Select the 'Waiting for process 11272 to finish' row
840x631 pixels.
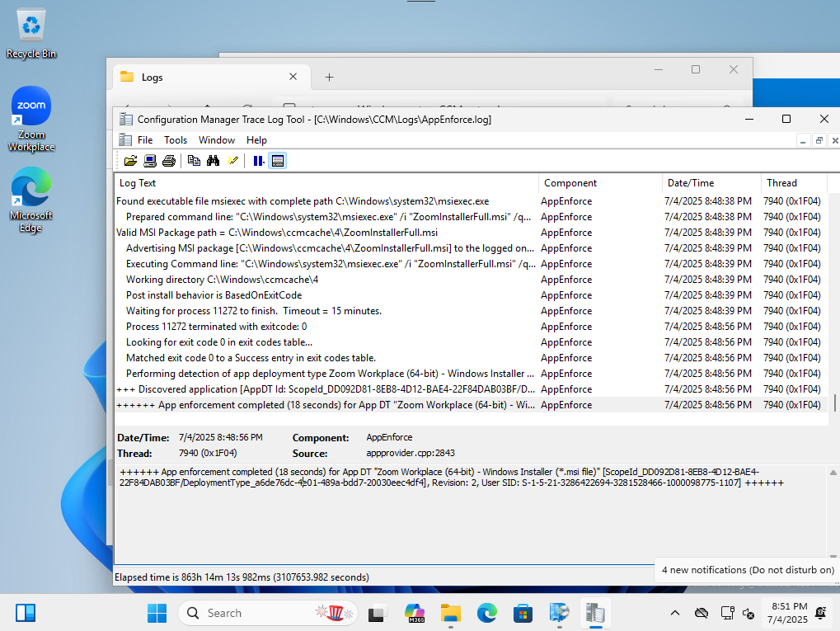pyautogui.click(x=472, y=311)
